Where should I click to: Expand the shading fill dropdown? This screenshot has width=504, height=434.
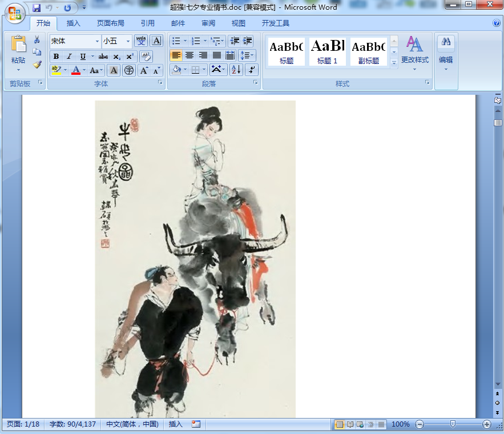pos(185,70)
